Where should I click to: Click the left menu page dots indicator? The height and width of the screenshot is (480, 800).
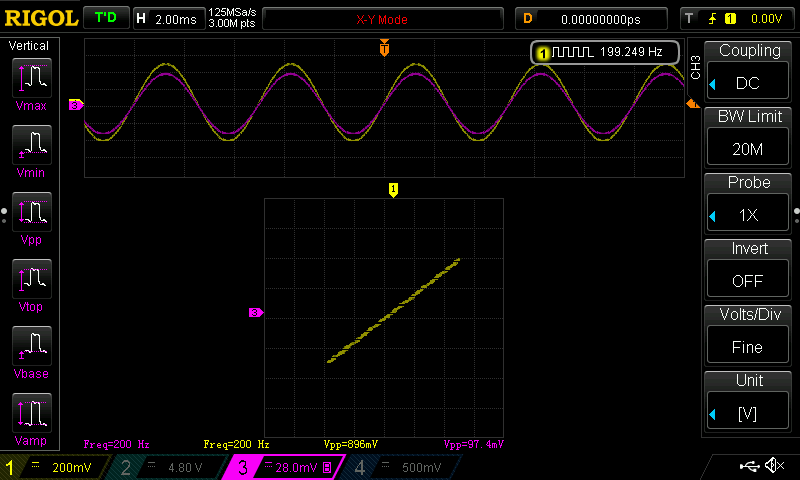[x=4, y=215]
